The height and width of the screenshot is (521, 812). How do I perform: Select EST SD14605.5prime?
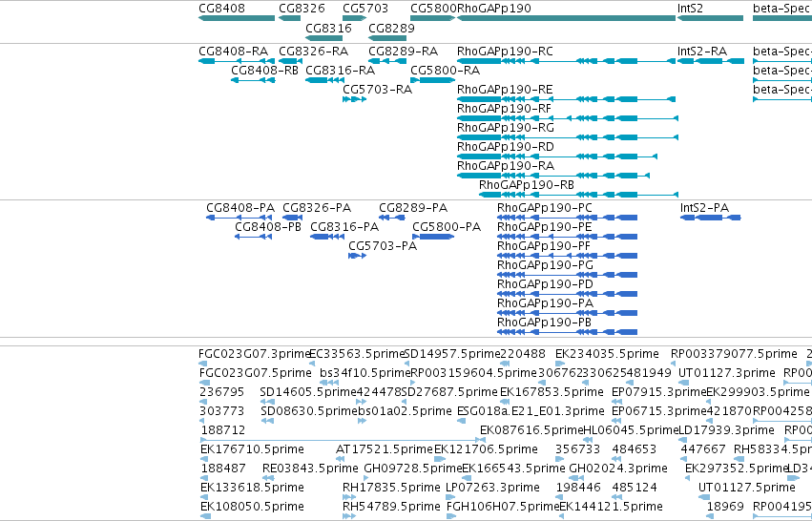pos(267,402)
